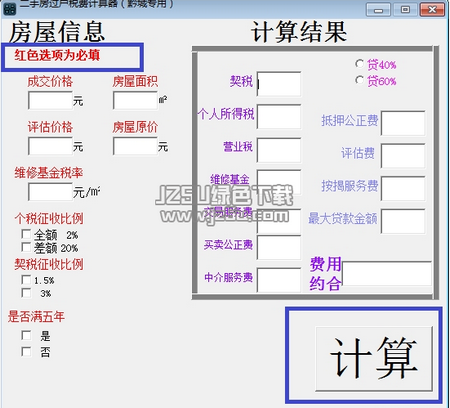Click the 买卖公正费 result field
The height and width of the screenshot is (408, 450).
279,248
